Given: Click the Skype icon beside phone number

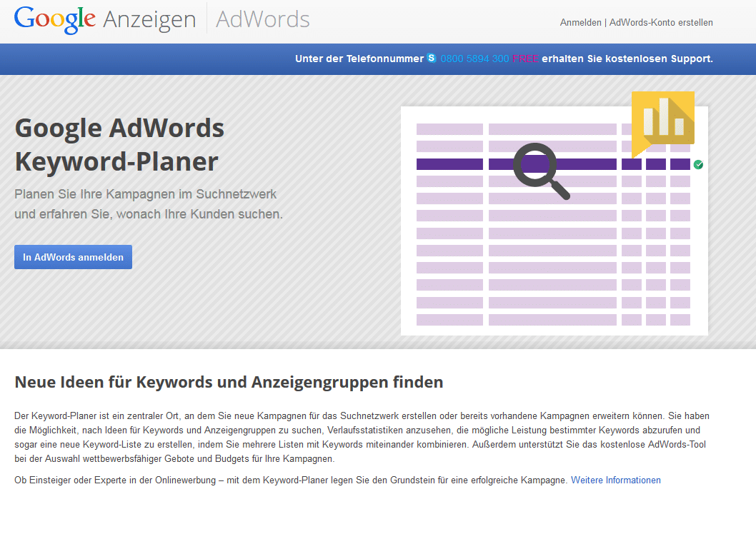Looking at the screenshot, I should click(x=432, y=59).
